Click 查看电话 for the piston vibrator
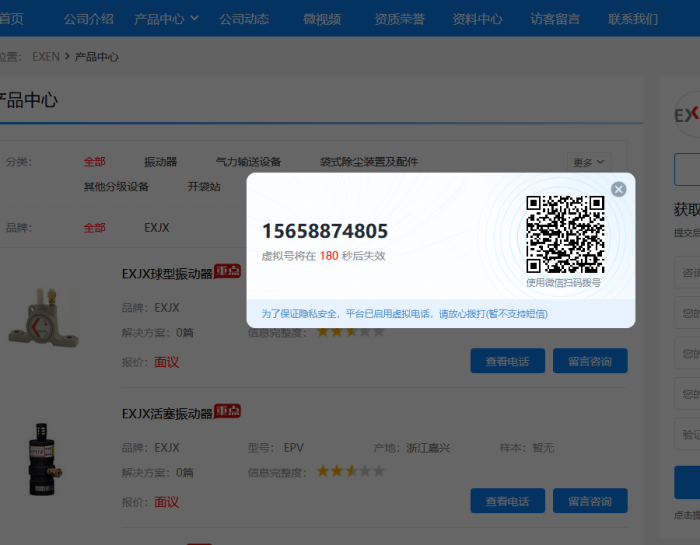The image size is (700, 545). 507,501
